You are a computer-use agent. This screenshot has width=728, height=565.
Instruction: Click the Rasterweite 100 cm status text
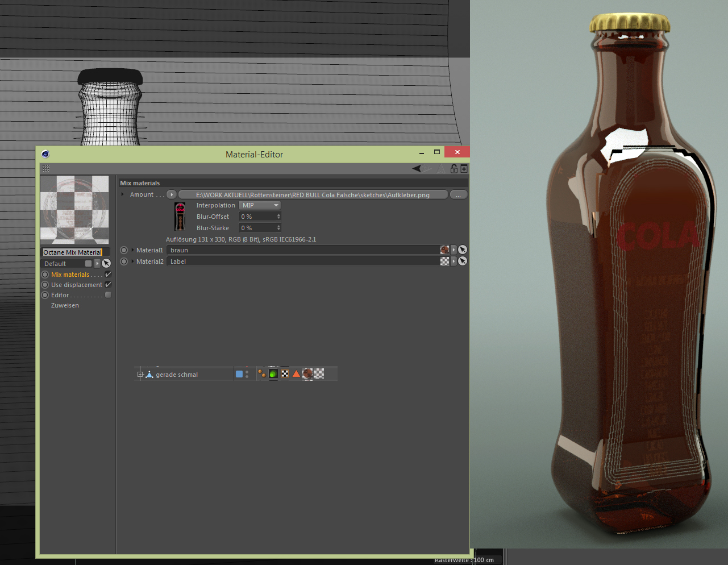point(464,560)
